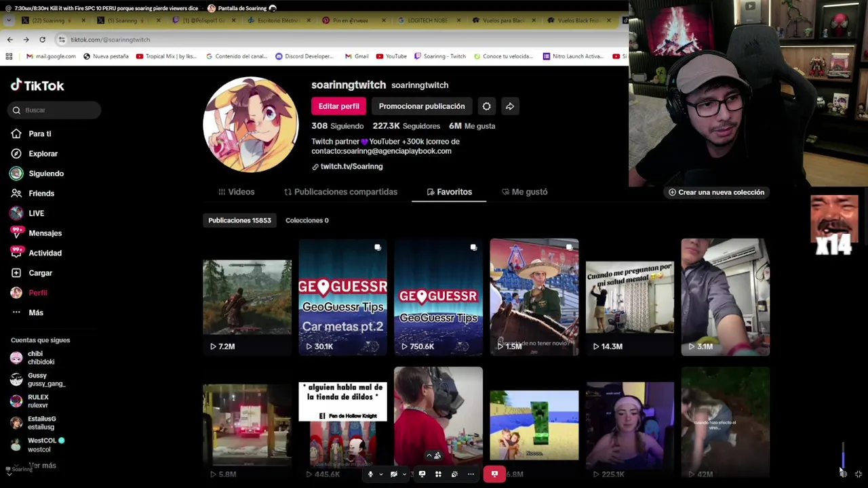Open the Soarinng - Twitch bookmark

439,56
